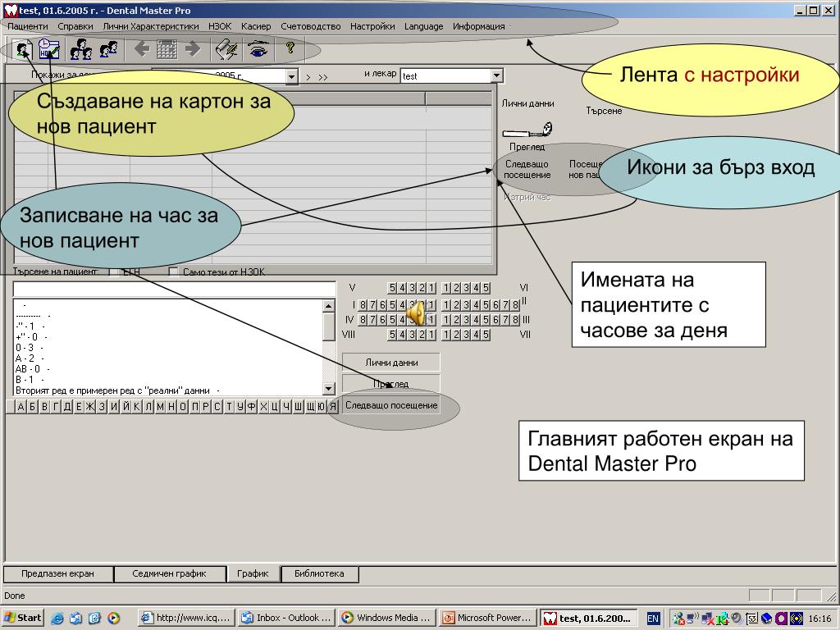
Task: Select tooth 8 in quadrant III
Action: (x=515, y=320)
